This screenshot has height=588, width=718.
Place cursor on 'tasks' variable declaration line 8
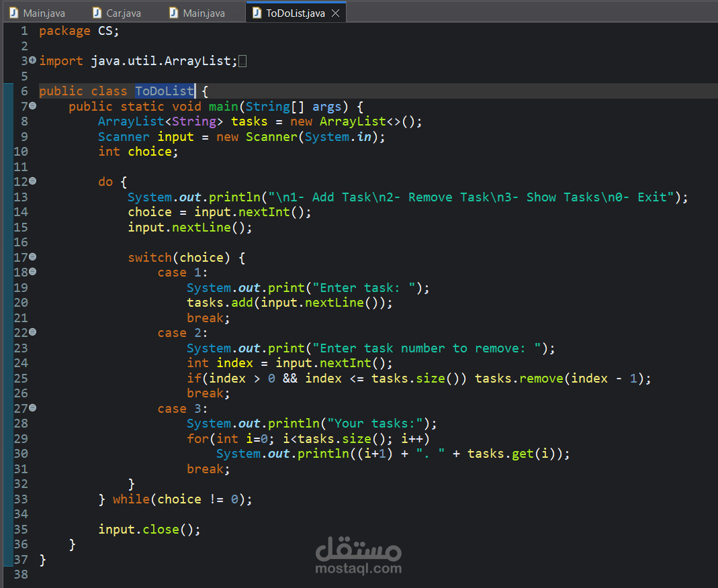(x=249, y=121)
